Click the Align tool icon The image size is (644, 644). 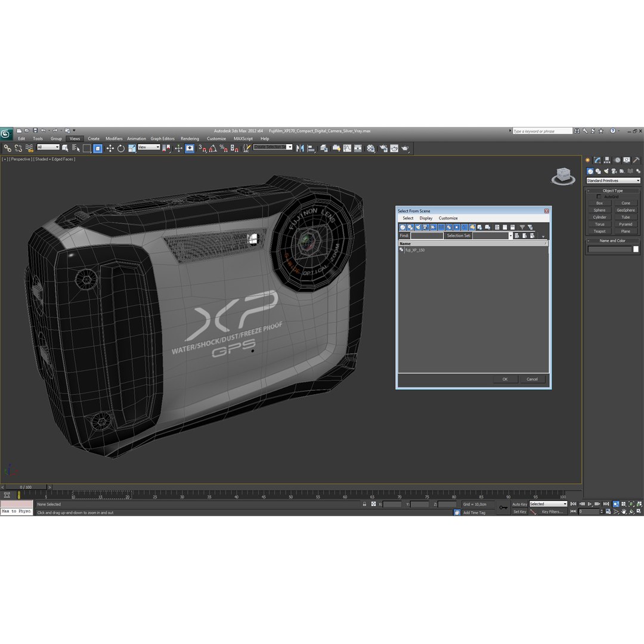tap(311, 148)
